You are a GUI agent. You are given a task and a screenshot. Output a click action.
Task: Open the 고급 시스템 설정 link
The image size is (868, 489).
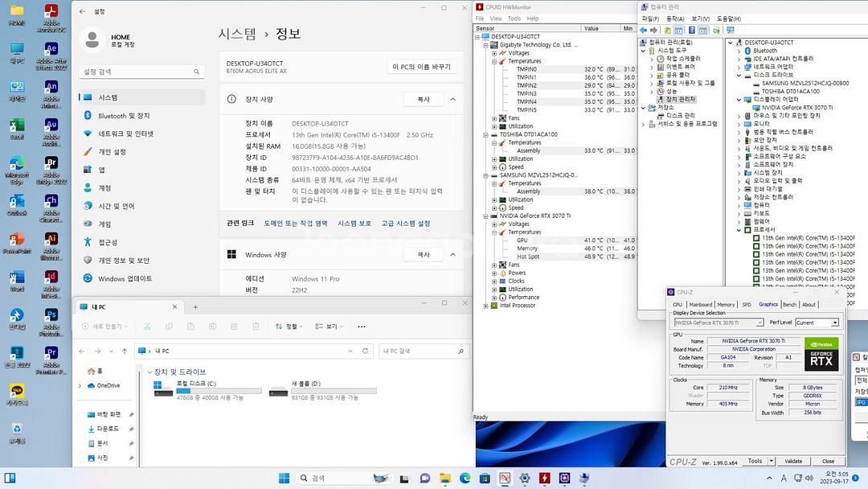pyautogui.click(x=406, y=223)
